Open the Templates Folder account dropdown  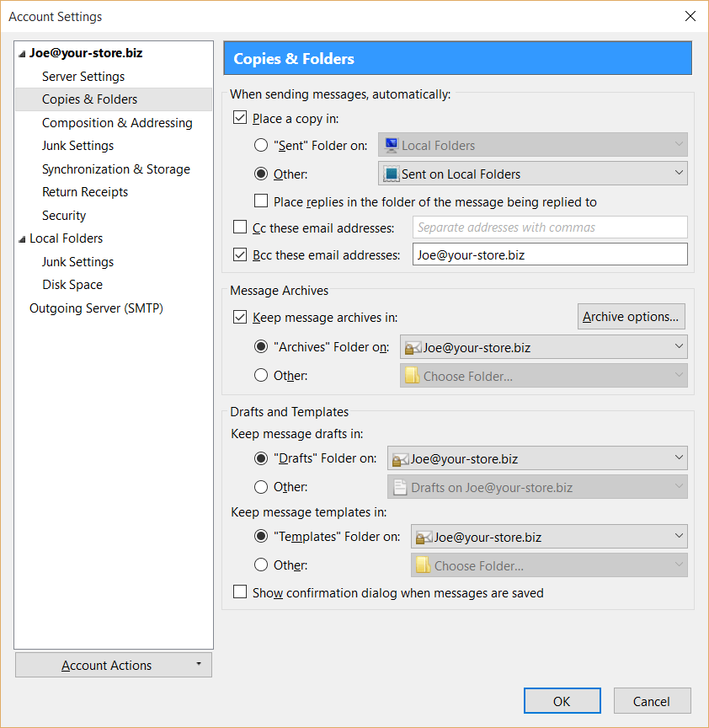pos(548,537)
